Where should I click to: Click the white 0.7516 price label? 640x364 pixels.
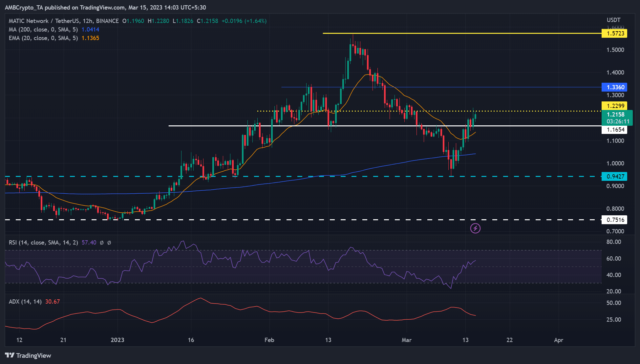click(615, 220)
